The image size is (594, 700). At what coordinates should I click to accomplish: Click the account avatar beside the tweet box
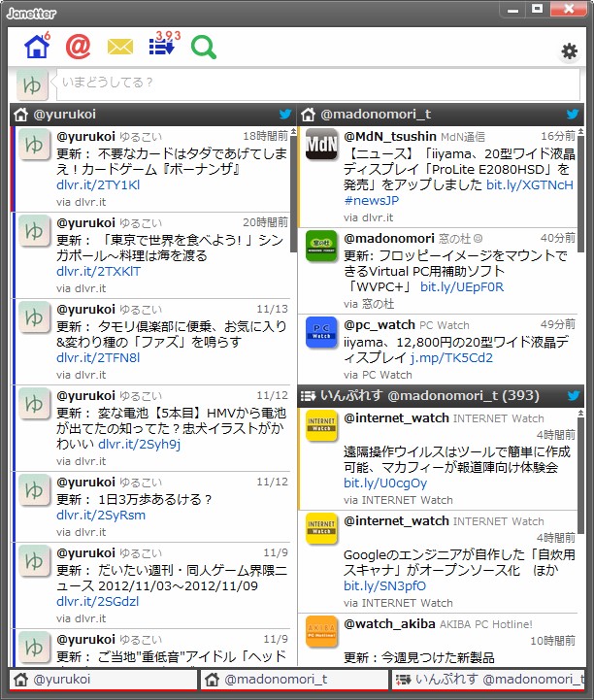[32, 84]
